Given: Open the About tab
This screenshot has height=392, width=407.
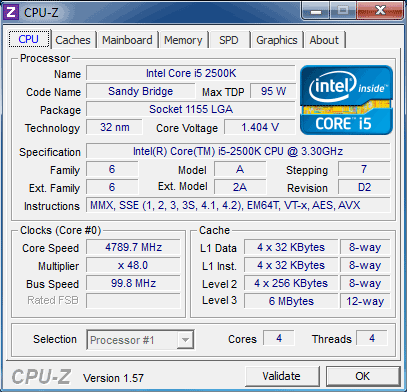Looking at the screenshot, I should click(324, 40).
